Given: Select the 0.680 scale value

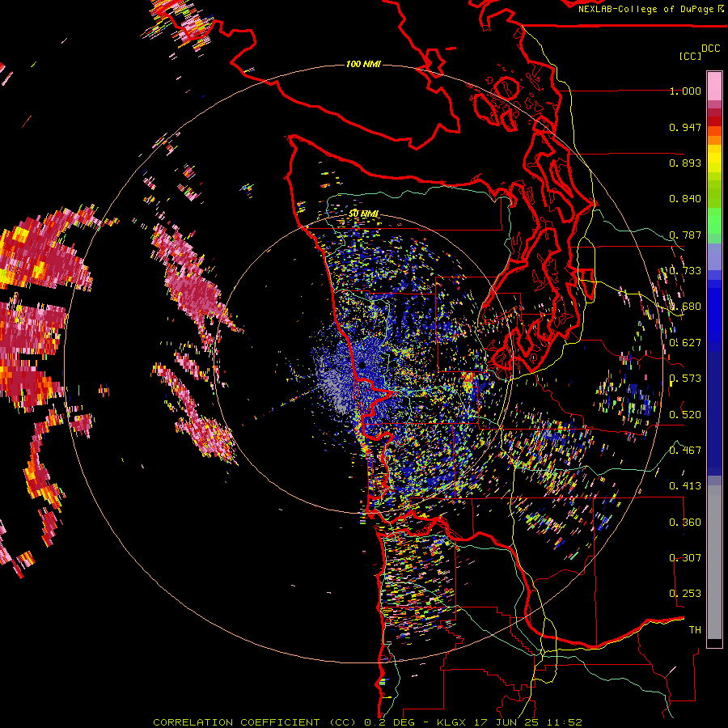Looking at the screenshot, I should click(x=685, y=307).
